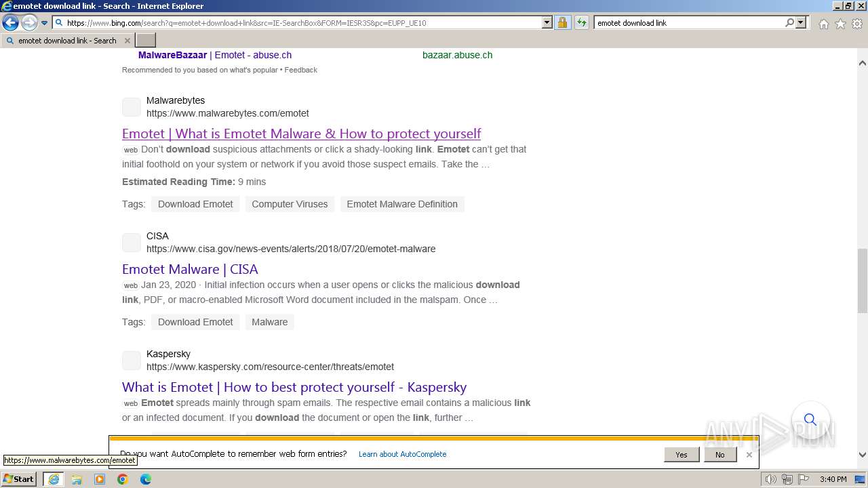Click the 3:40 PM system clock
The image size is (868, 488).
833,479
